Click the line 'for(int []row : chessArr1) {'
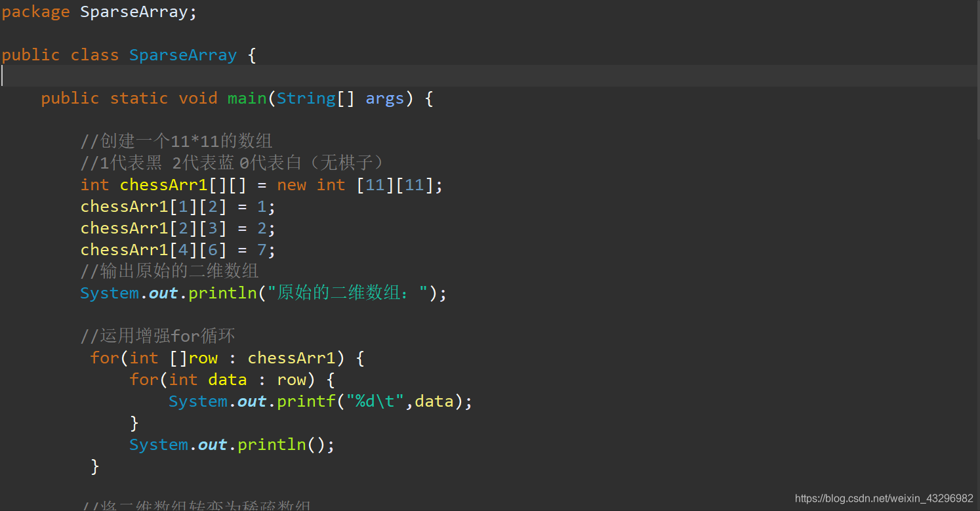Viewport: 980px width, 511px height. click(x=228, y=358)
